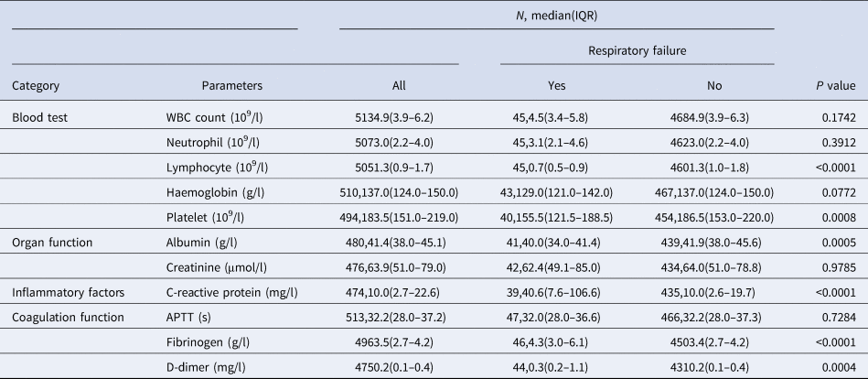This screenshot has height=379, width=868.
Task: Click the "P value" column header
Action: 835,86
